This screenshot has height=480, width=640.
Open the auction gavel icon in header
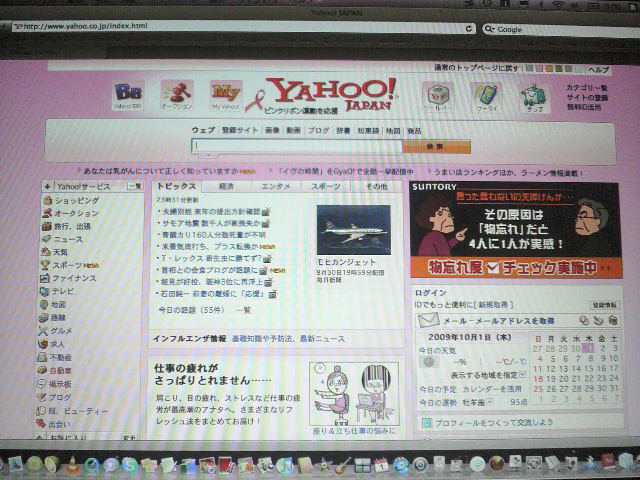(177, 95)
